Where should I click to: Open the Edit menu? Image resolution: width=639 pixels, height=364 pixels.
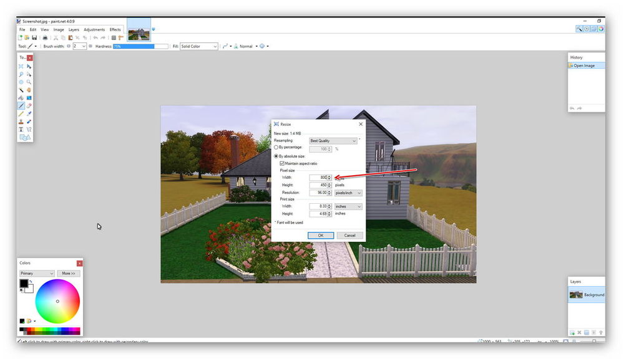click(33, 29)
